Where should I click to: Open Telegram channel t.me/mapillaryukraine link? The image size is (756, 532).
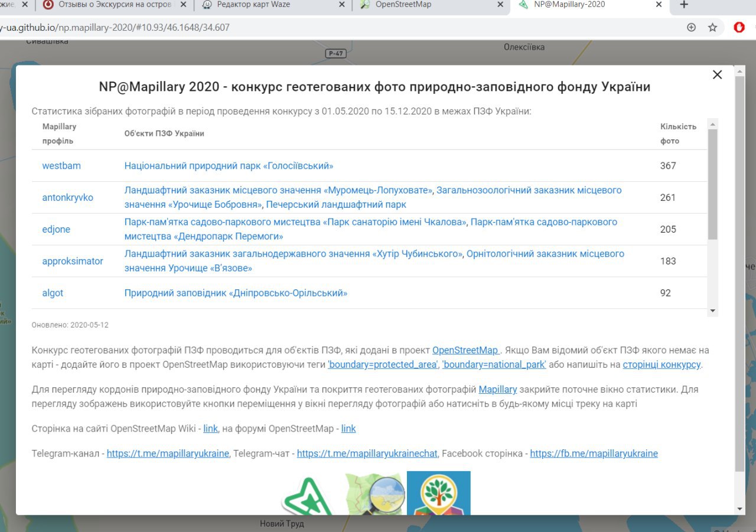click(168, 454)
